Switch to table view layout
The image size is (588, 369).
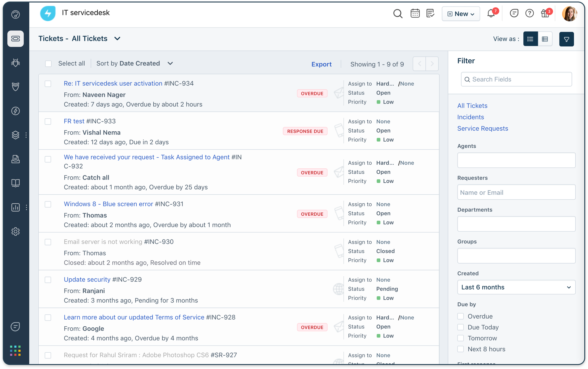click(x=545, y=39)
